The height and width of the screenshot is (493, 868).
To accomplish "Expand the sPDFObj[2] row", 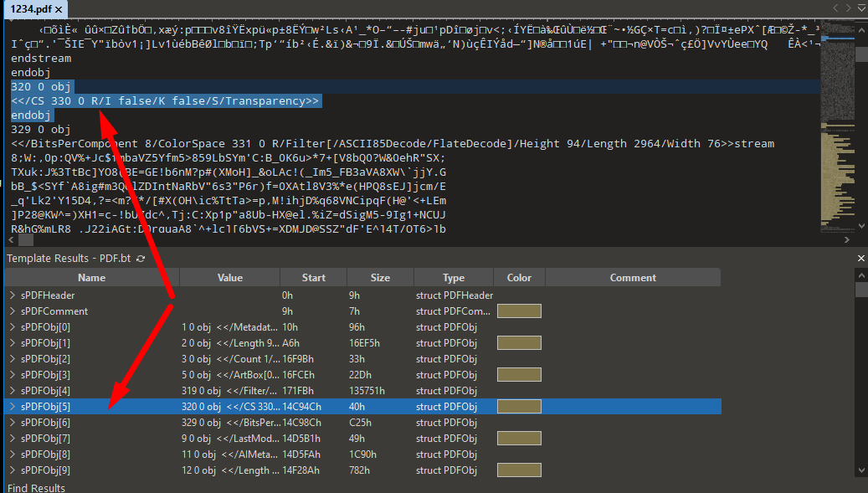I will (x=13, y=359).
